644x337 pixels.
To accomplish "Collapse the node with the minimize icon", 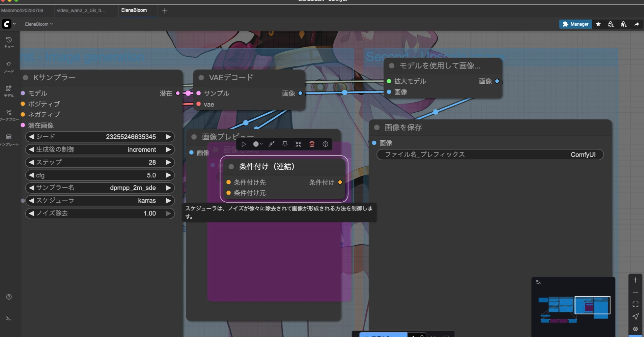I will (x=298, y=144).
